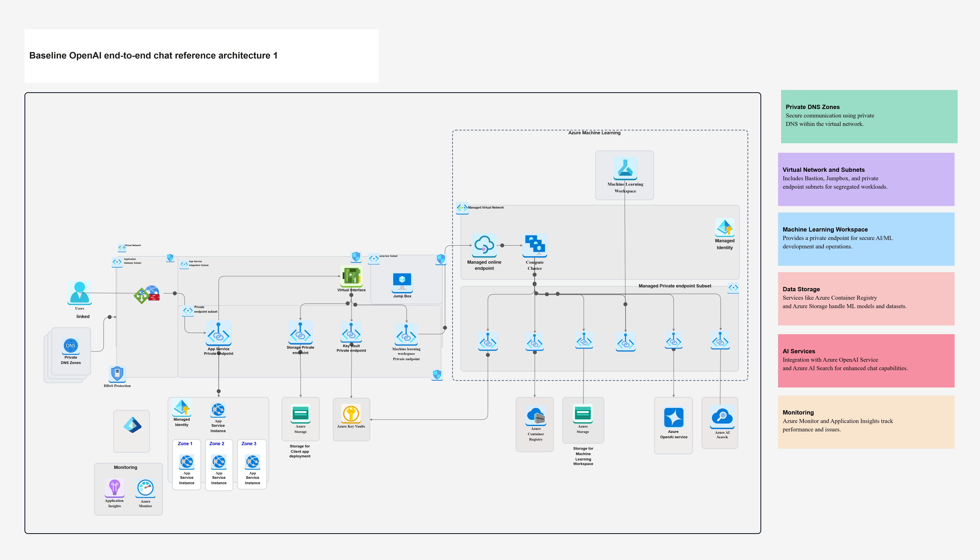Click the Users person icon

tap(80, 293)
